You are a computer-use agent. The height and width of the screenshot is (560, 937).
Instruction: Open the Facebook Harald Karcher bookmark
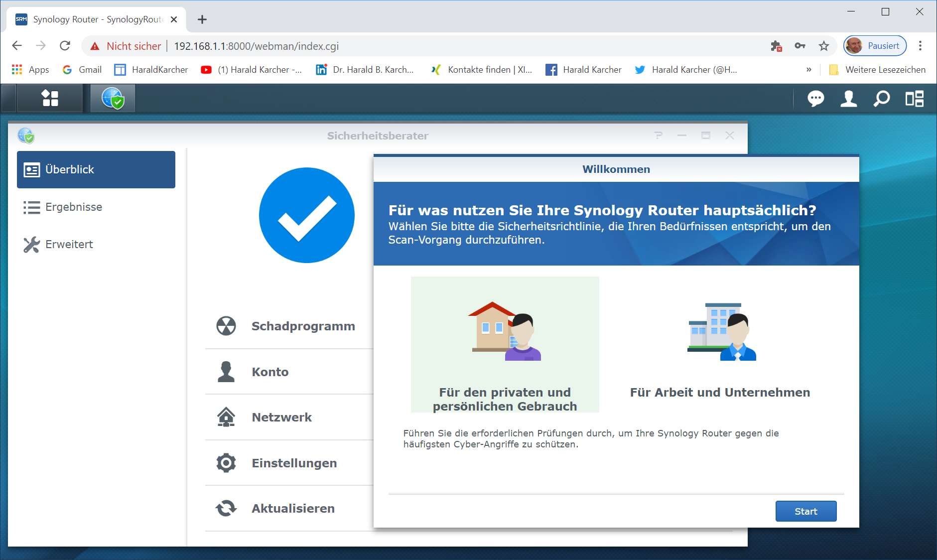583,70
